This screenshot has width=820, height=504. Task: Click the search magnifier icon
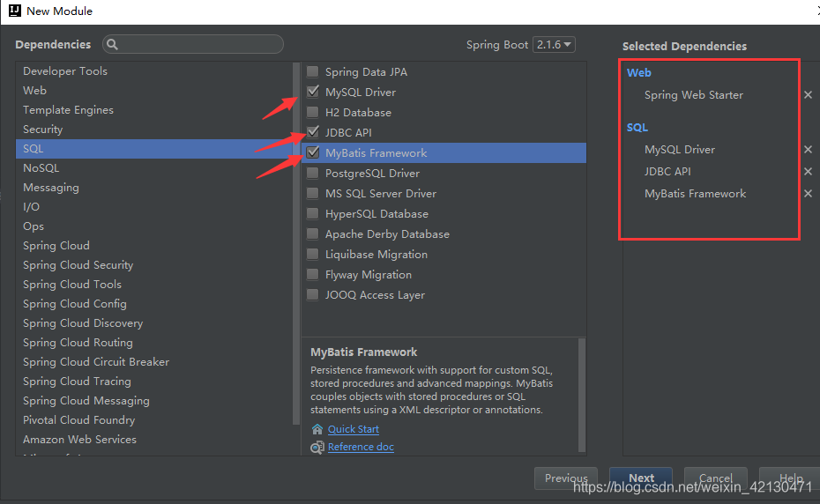click(112, 44)
